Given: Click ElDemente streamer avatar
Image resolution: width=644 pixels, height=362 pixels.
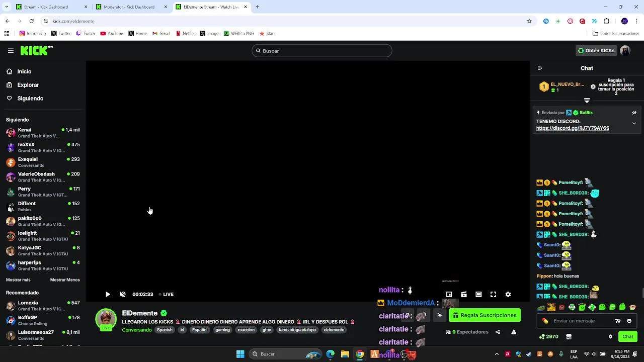Looking at the screenshot, I should (106, 320).
